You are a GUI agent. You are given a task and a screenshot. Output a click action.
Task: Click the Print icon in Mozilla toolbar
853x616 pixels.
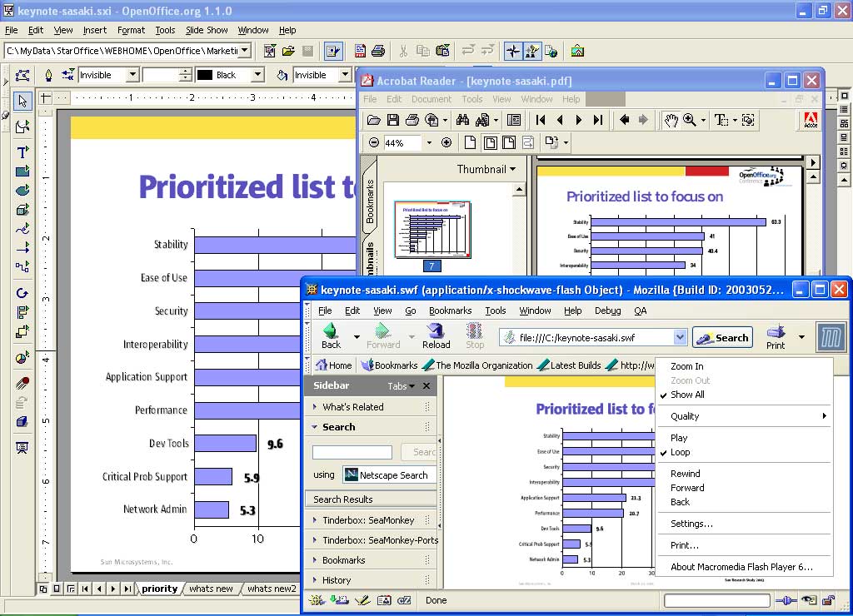[x=776, y=335]
